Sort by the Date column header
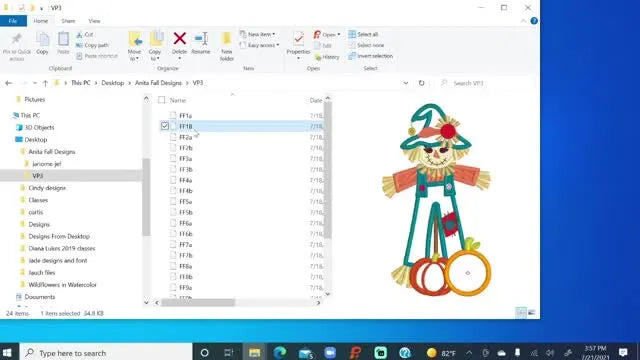 pos(316,100)
